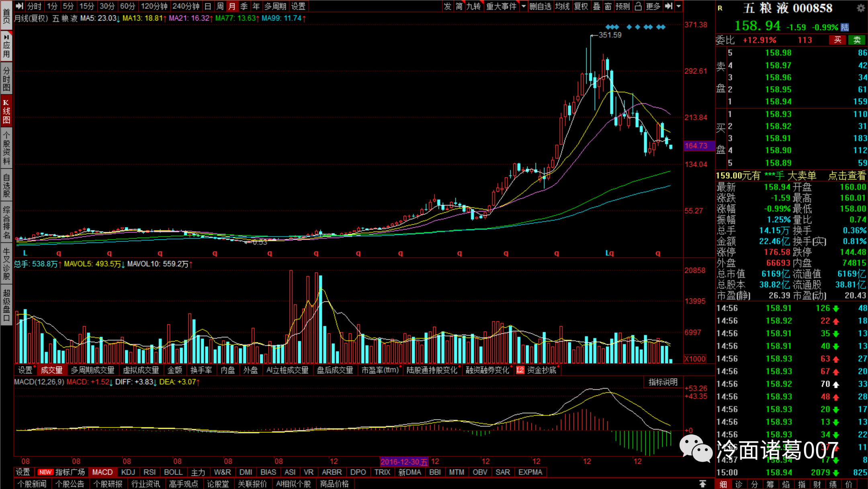Viewport: 868px width, 489px height.
Task: Open 牛叉诊股 in left sidebar
Action: click(x=6, y=263)
